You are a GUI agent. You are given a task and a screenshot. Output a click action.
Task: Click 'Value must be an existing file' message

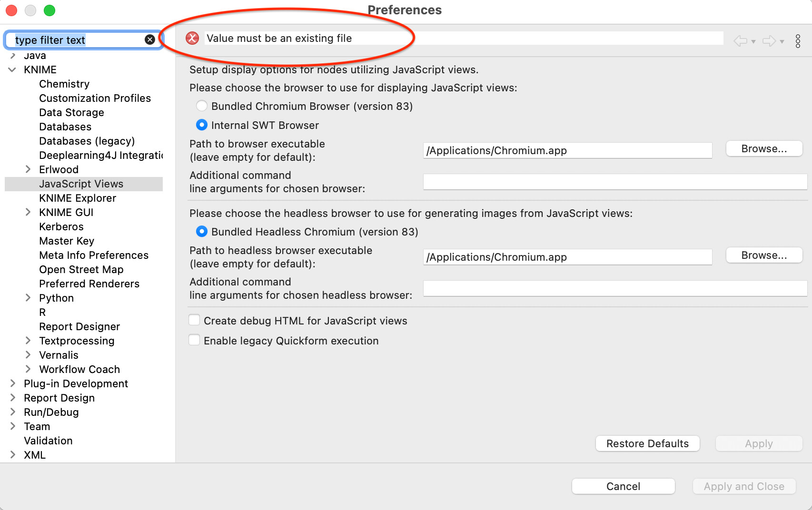point(279,38)
